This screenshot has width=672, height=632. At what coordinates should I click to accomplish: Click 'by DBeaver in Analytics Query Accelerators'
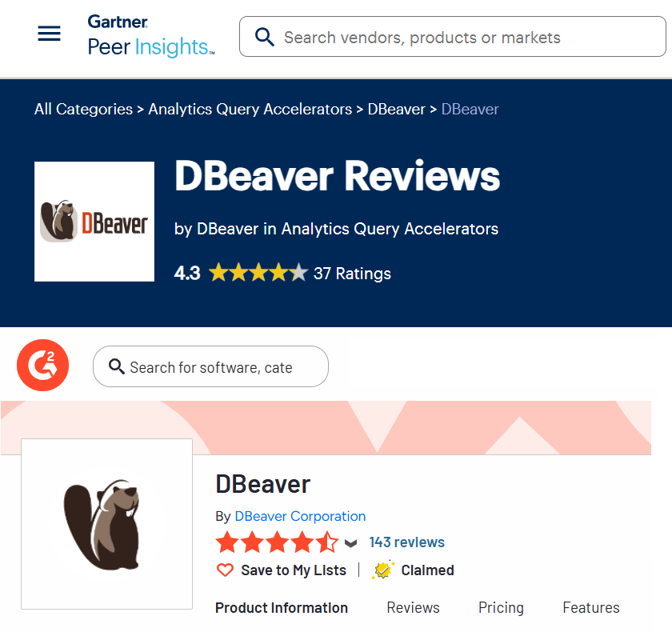point(337,229)
